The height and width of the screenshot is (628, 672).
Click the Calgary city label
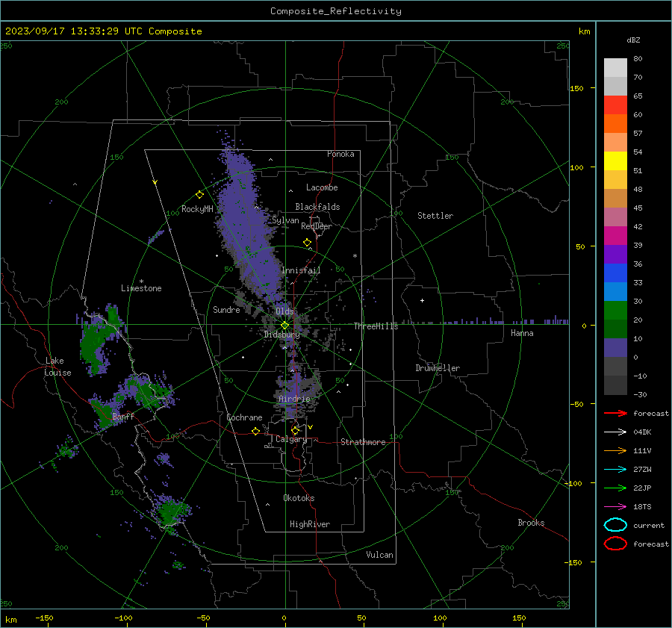(291, 439)
